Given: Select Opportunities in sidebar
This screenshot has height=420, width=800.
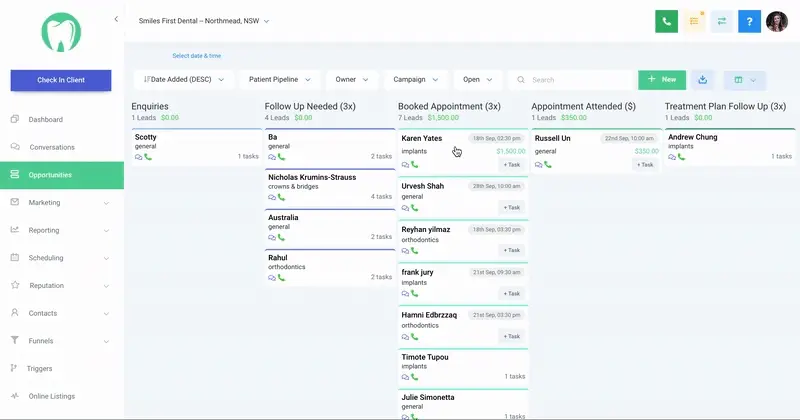Looking at the screenshot, I should (62, 175).
